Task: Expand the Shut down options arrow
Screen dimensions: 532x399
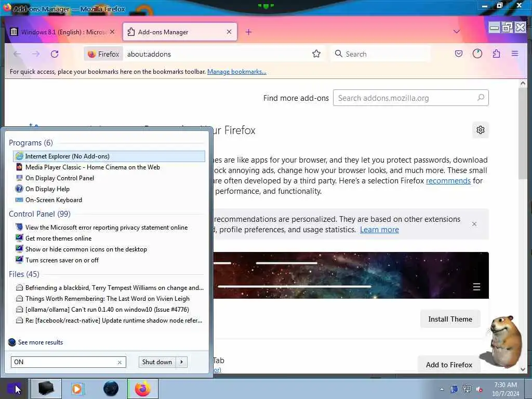Action: (182, 362)
